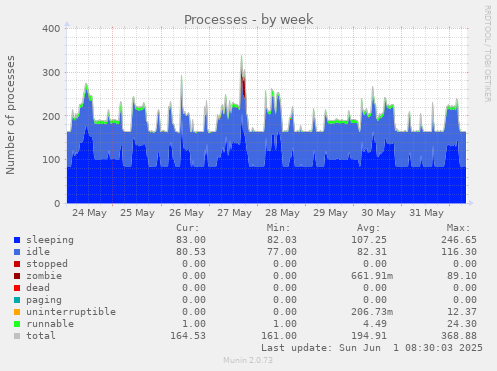Viewport: 497px width, 371px height.
Task: Click idle average value 82.31
Action: (372, 252)
